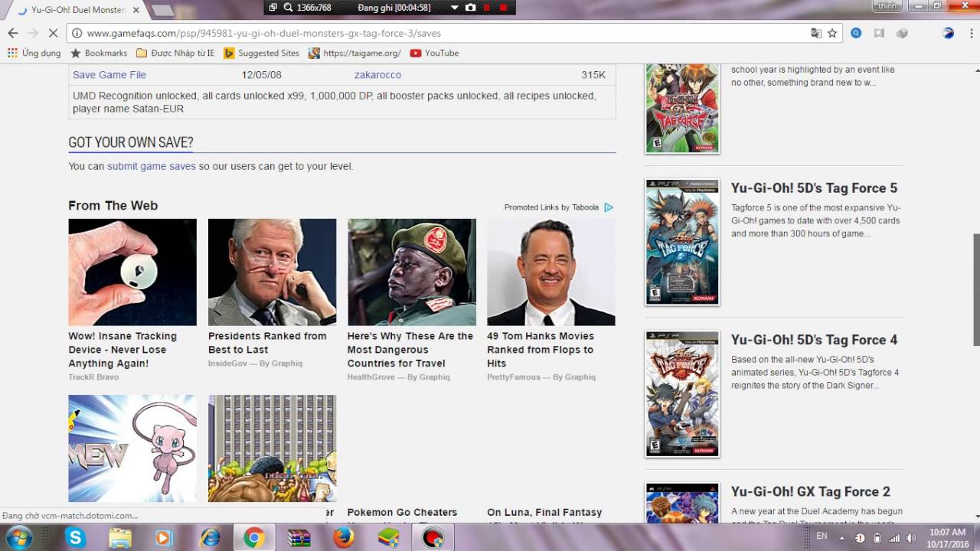Open the Insane Tracking Device ad thumbnail
The width and height of the screenshot is (980, 551).
(132, 272)
